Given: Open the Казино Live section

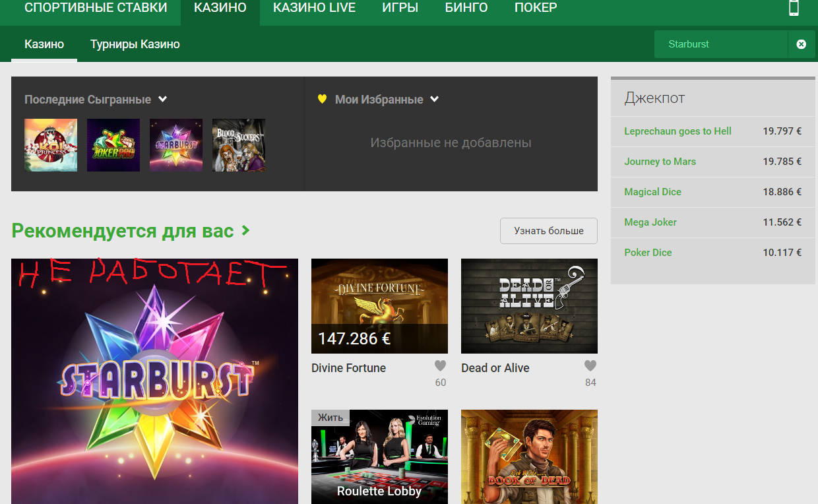Looking at the screenshot, I should (314, 8).
